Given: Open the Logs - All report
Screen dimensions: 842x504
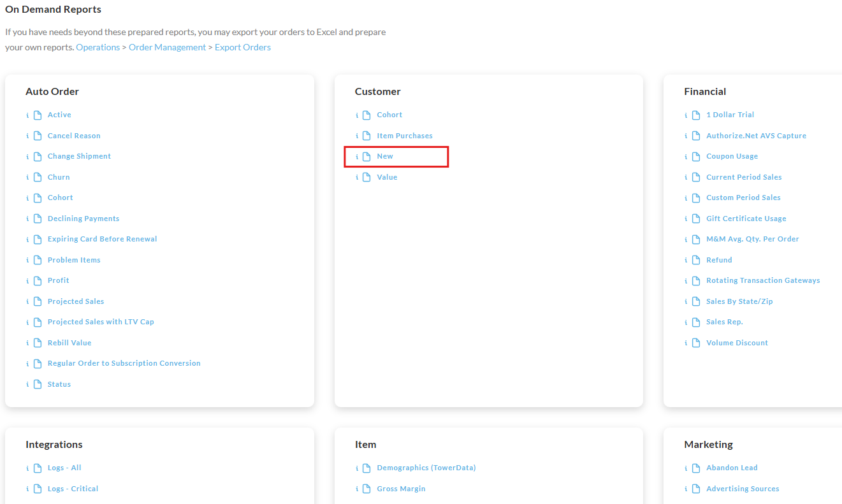Looking at the screenshot, I should pos(64,468).
